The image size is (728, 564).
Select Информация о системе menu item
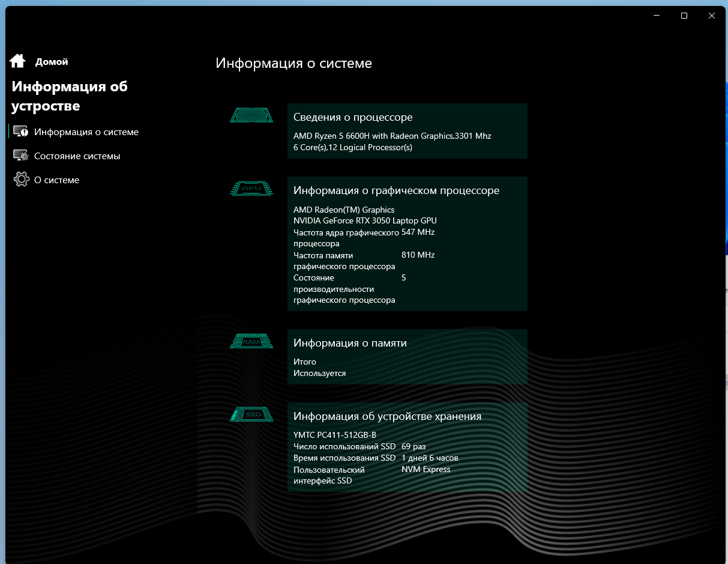pyautogui.click(x=86, y=132)
